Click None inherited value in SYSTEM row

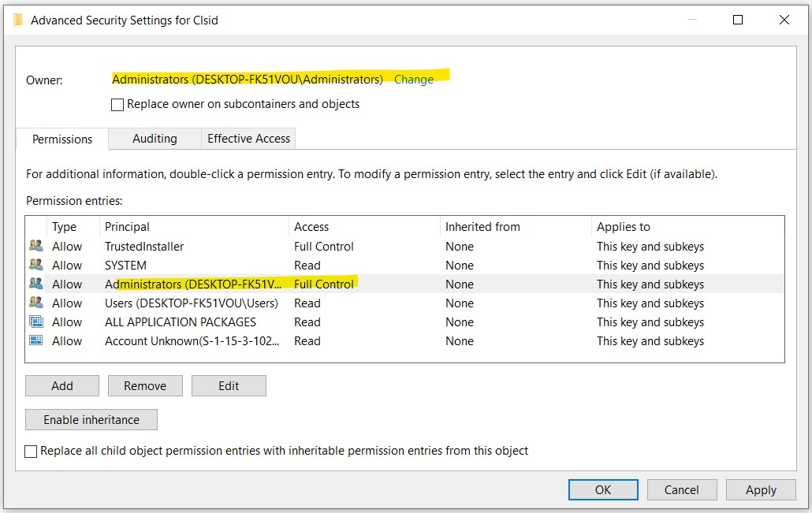(x=460, y=266)
